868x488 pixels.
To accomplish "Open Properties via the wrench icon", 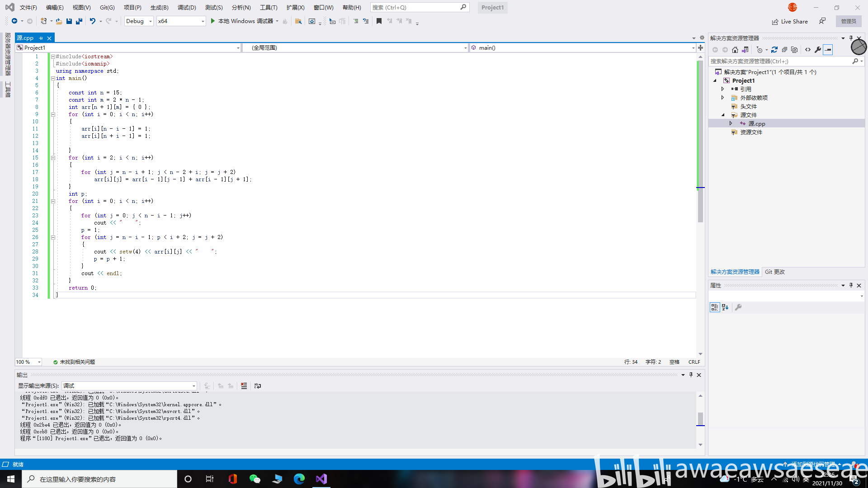I will click(818, 50).
